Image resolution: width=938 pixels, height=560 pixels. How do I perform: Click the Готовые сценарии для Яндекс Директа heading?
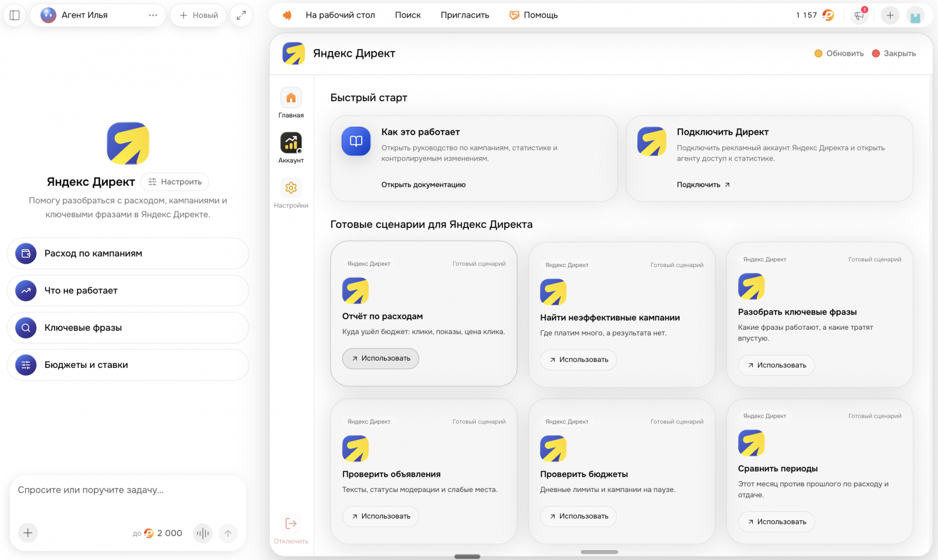[431, 224]
